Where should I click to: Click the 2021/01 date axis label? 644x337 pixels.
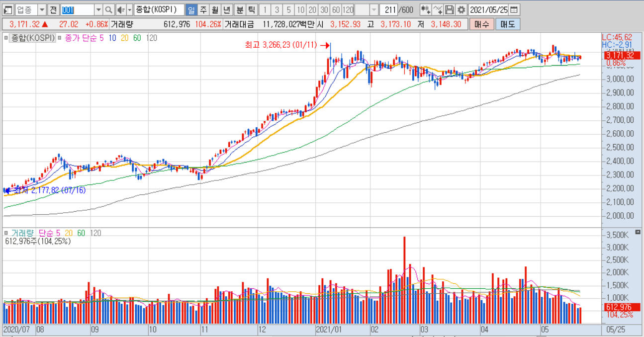(x=329, y=329)
